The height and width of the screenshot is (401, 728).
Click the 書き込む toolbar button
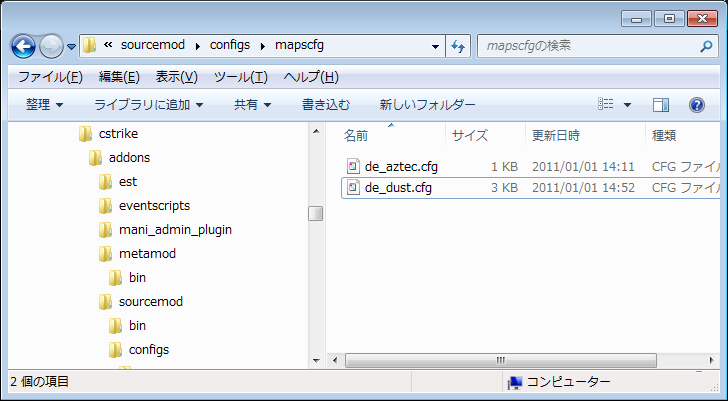[326, 105]
